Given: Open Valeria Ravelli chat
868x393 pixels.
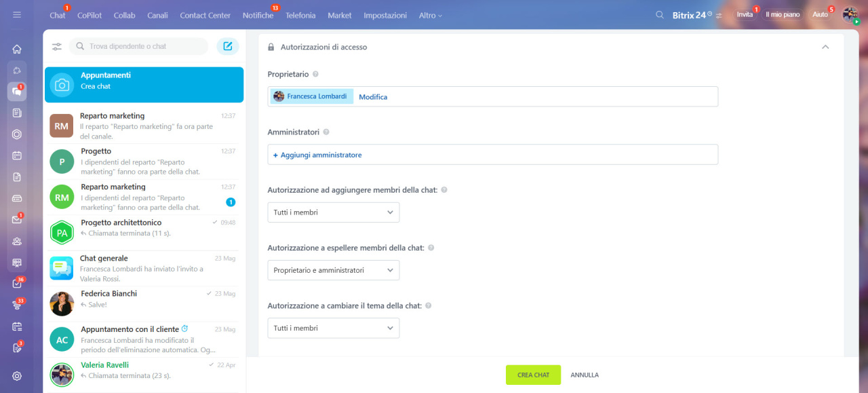Looking at the screenshot, I should point(144,375).
